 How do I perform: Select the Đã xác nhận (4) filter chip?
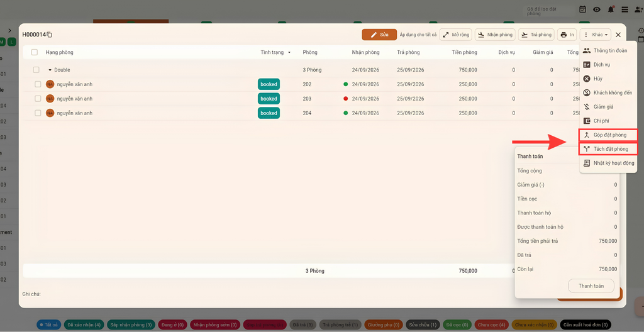(84, 324)
